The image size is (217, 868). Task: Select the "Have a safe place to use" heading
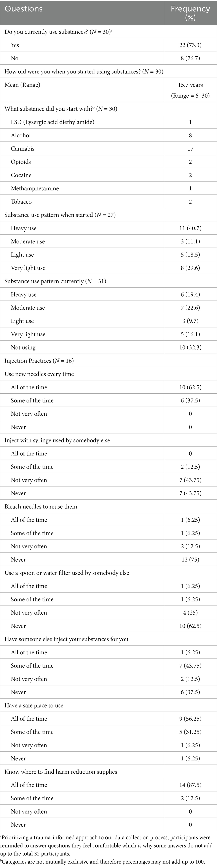[34, 705]
